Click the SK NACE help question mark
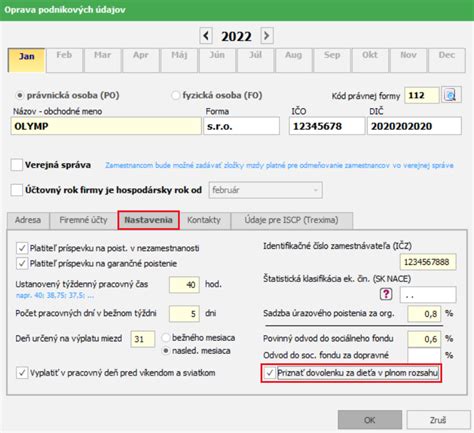 pos(386,294)
